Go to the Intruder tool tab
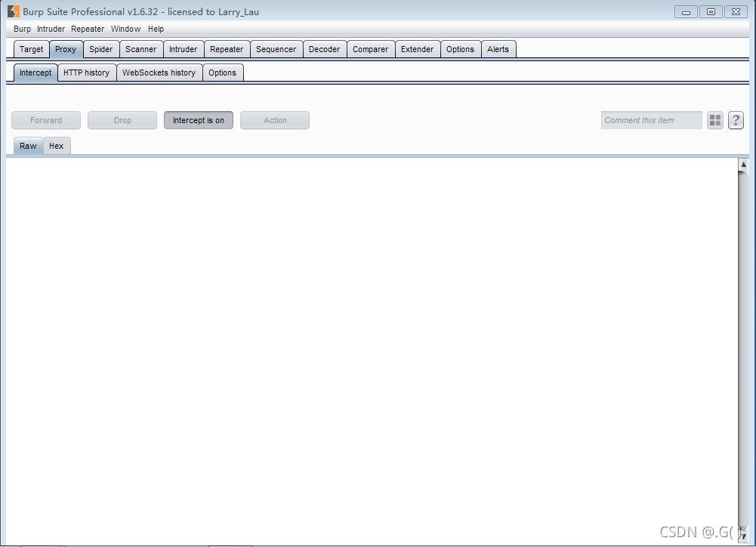 click(183, 49)
